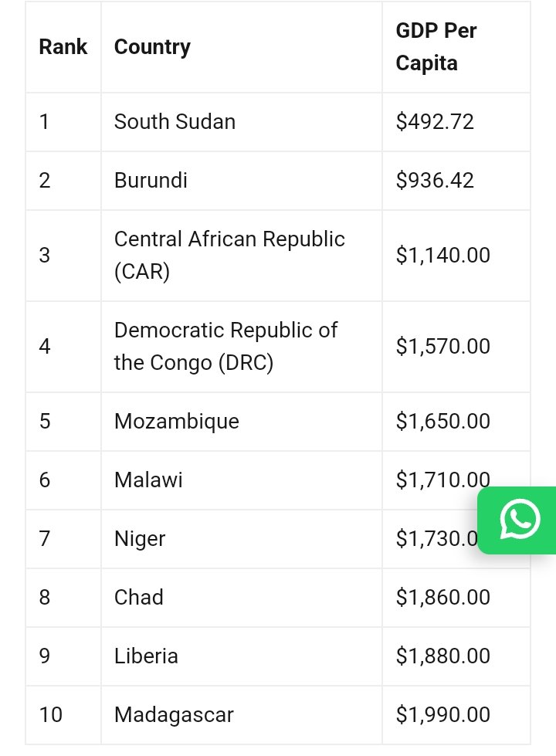Select the Mozambique table row
Image resolution: width=556 pixels, height=756 pixels.
pyautogui.click(x=278, y=422)
